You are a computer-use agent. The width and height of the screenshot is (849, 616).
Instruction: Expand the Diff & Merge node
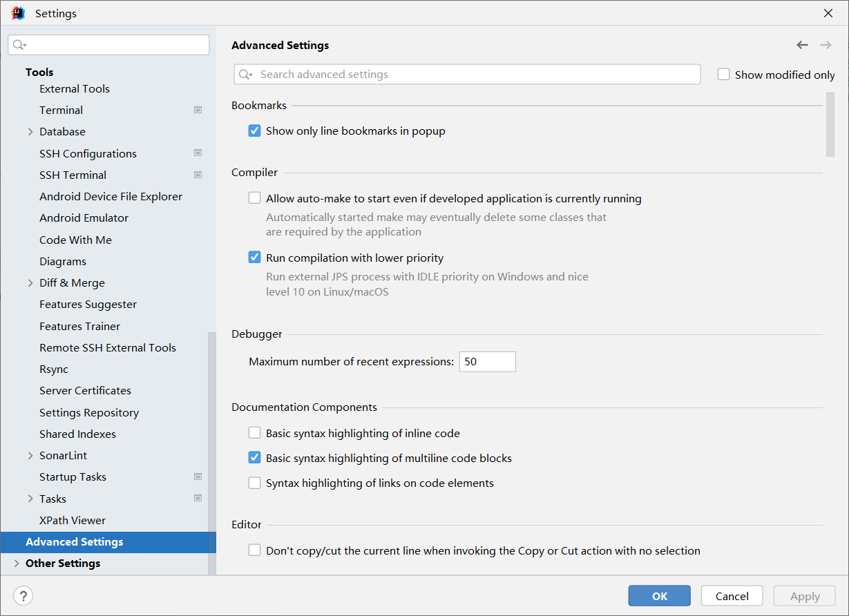click(30, 282)
